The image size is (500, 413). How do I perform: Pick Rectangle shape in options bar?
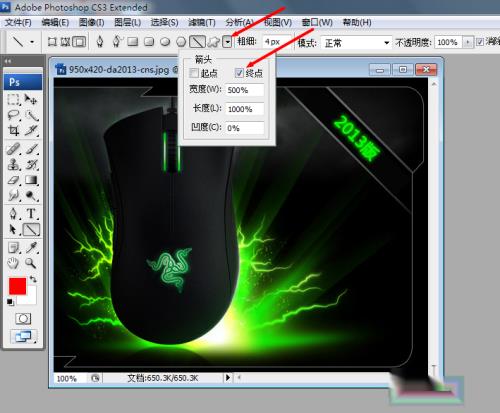pos(133,42)
